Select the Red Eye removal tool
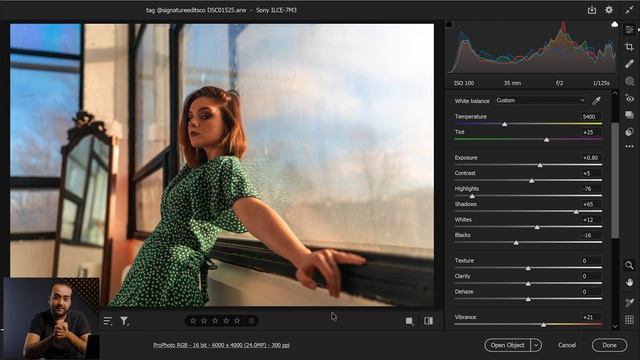Screen dimensions: 640x360 [x=629, y=98]
